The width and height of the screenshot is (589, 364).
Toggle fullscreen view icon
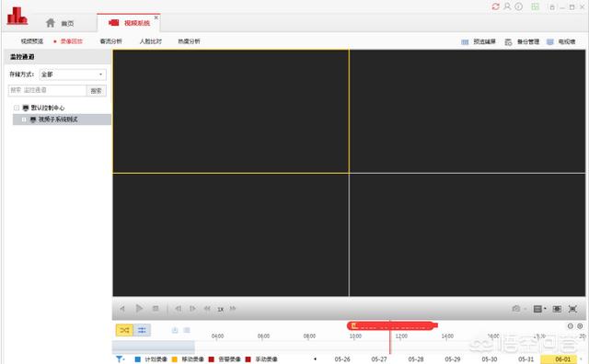(x=572, y=309)
